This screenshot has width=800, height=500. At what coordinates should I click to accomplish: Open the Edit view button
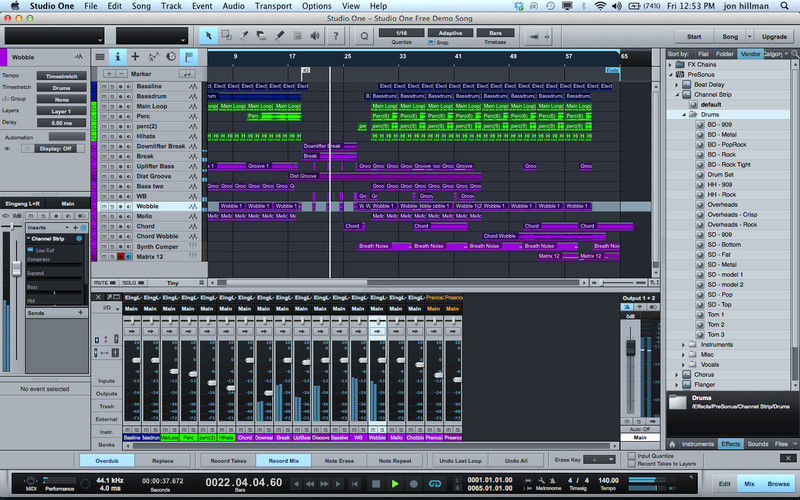(x=724, y=484)
